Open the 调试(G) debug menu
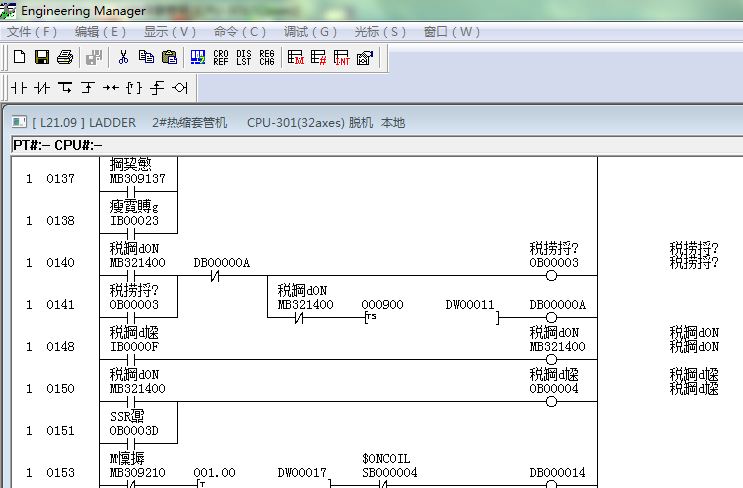743x488 pixels. click(310, 32)
